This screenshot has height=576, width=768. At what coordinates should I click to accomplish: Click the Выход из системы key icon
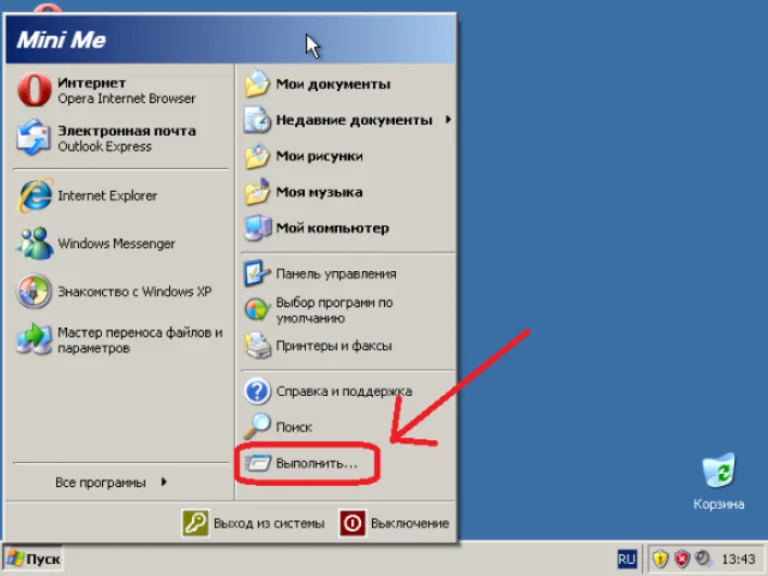[195, 523]
